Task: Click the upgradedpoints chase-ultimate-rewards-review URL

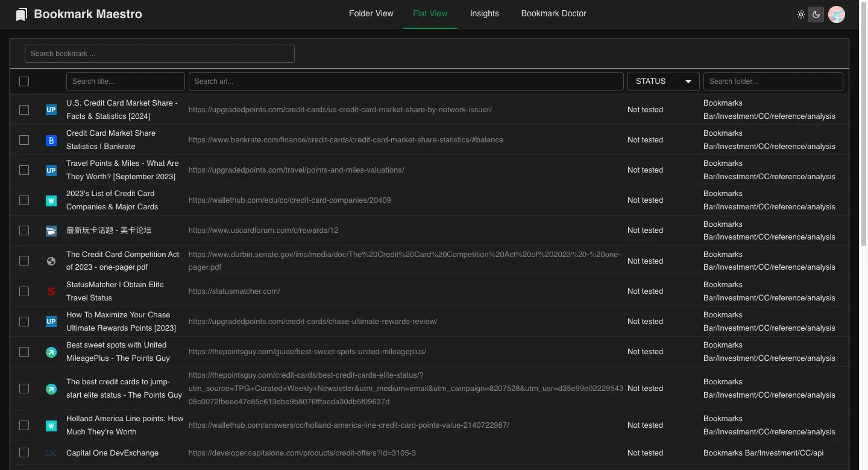Action: [x=313, y=322]
